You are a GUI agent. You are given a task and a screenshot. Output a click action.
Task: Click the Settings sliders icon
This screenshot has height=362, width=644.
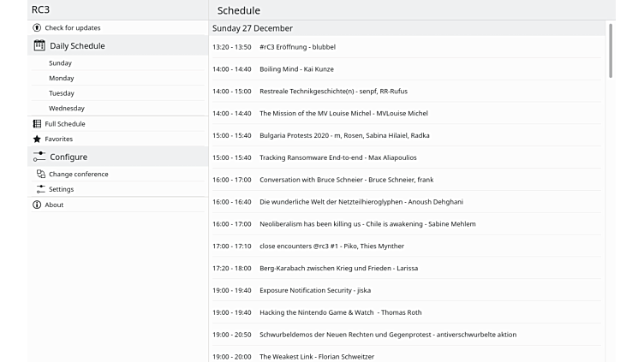(40, 189)
